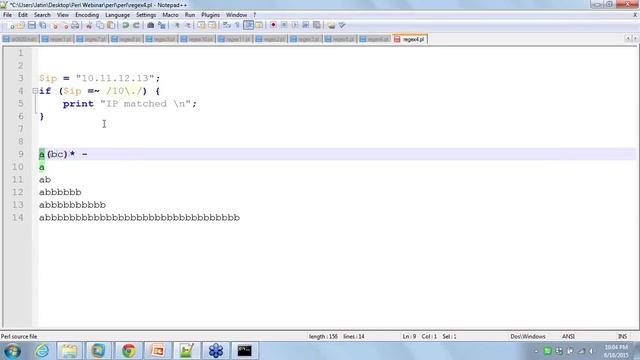The width and height of the screenshot is (640, 360).
Task: Launch Internet Explorer from the taskbar
Action: [x=42, y=351]
